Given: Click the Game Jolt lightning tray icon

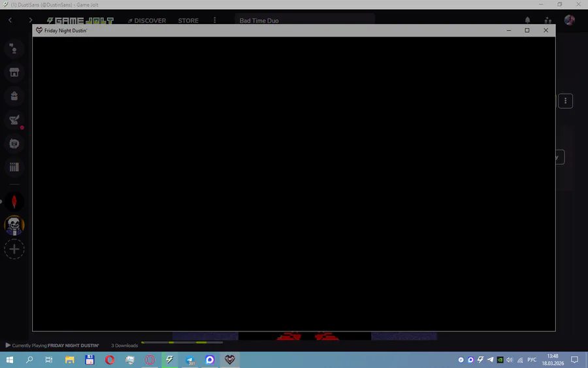Looking at the screenshot, I should point(480,360).
